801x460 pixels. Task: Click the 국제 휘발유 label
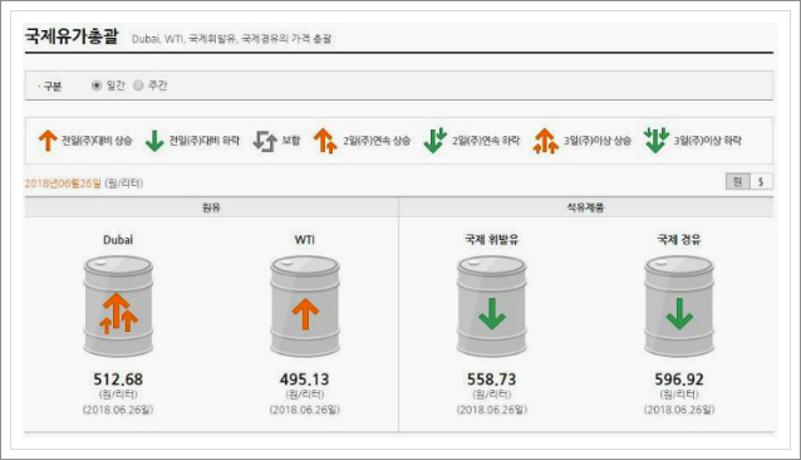[x=492, y=240]
